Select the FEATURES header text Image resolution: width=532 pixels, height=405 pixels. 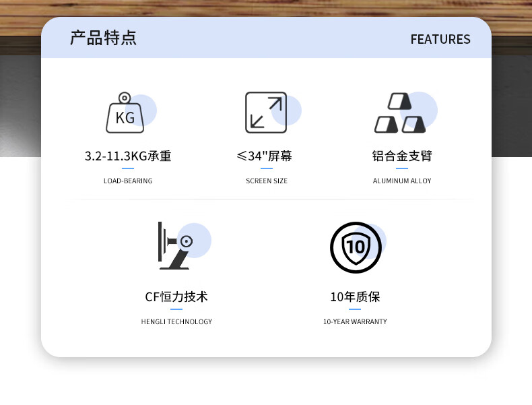440,39
